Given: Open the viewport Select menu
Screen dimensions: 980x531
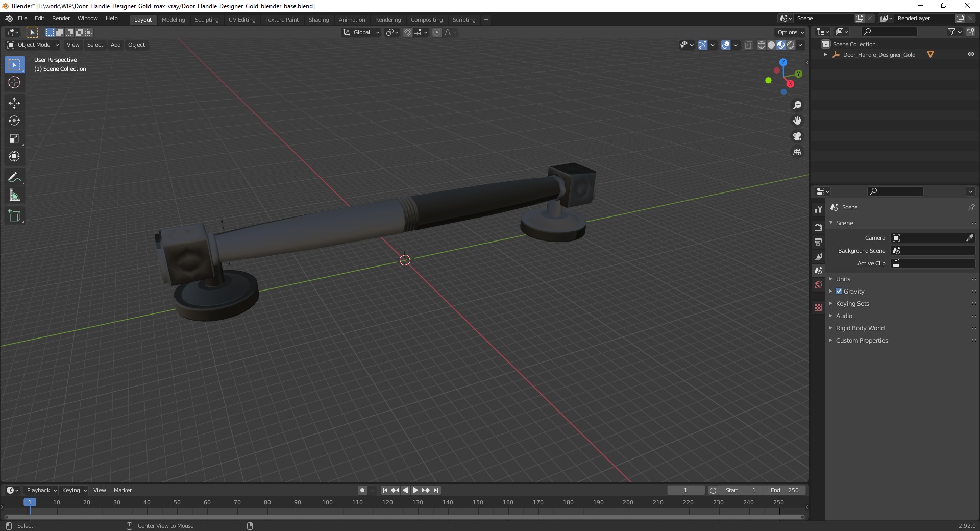Looking at the screenshot, I should 95,45.
